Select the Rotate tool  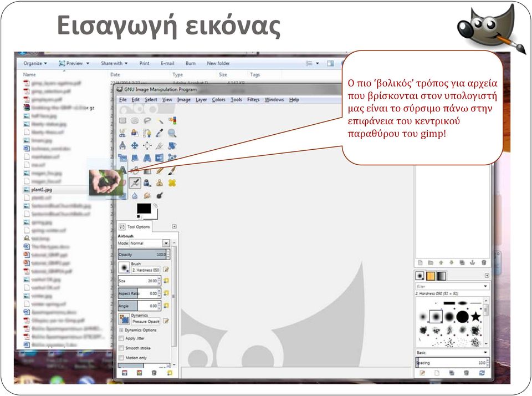pos(172,146)
